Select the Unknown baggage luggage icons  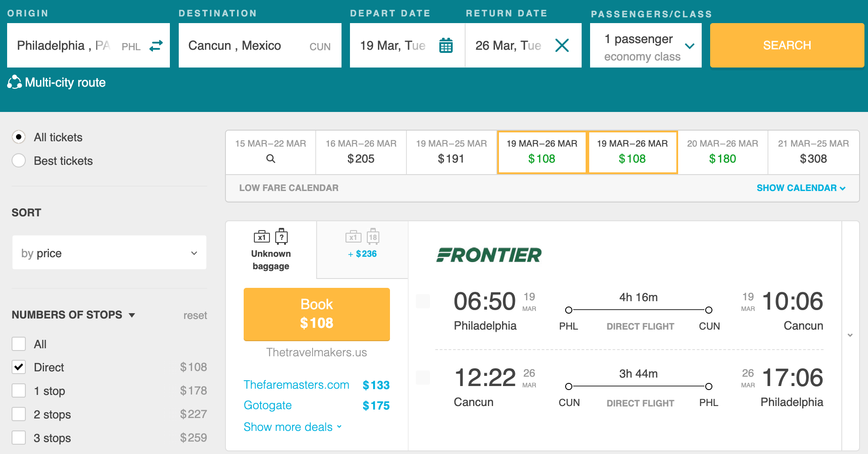(x=271, y=237)
